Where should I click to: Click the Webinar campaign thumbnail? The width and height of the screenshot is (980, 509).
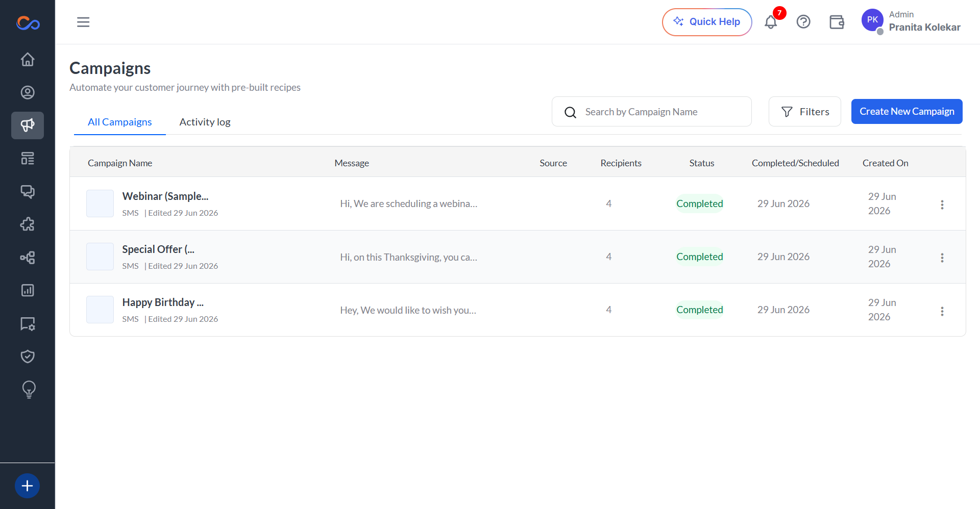(x=100, y=203)
